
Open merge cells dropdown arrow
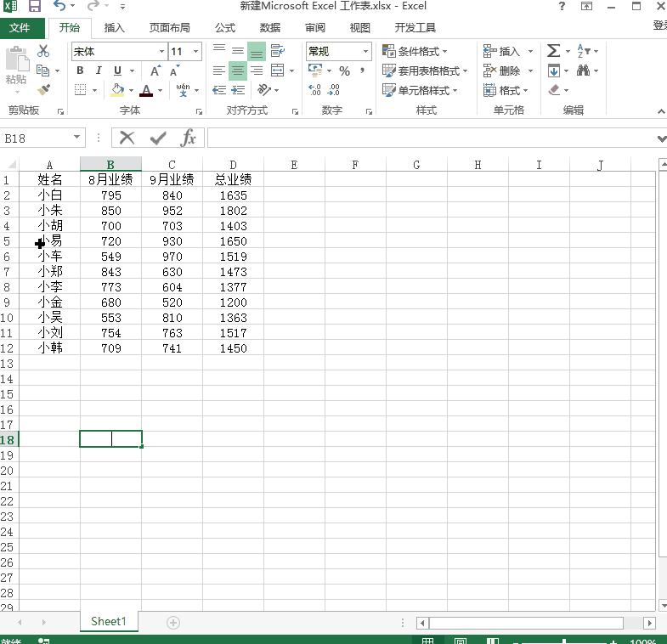coord(291,71)
